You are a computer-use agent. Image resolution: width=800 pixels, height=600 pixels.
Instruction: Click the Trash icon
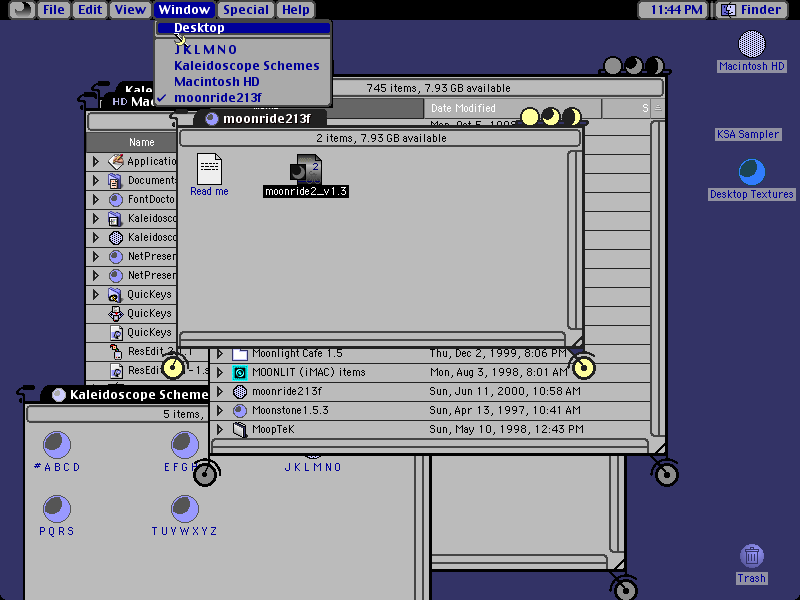pyautogui.click(x=752, y=556)
